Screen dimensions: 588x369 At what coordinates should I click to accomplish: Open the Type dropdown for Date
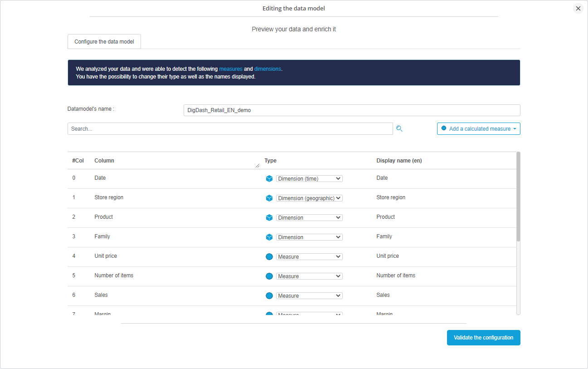click(309, 179)
